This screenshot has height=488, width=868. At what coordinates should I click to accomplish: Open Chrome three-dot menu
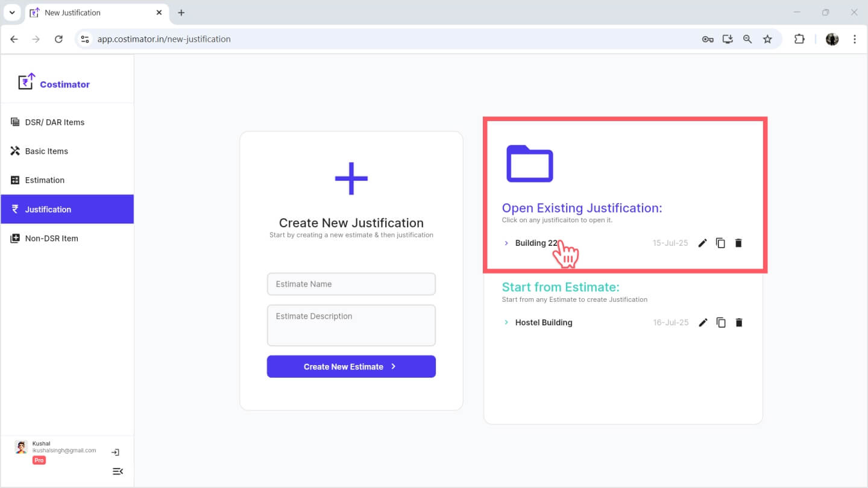pyautogui.click(x=855, y=39)
